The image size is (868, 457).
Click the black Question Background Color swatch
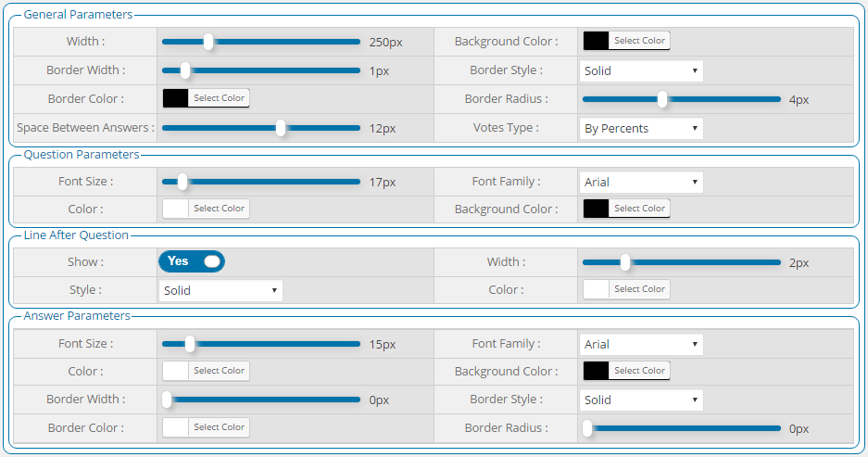click(596, 209)
